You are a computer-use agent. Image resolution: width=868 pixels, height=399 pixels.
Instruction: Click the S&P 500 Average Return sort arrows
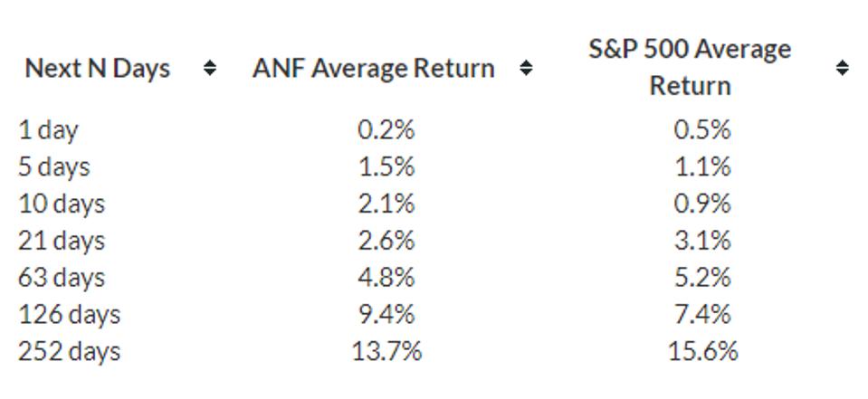point(842,69)
